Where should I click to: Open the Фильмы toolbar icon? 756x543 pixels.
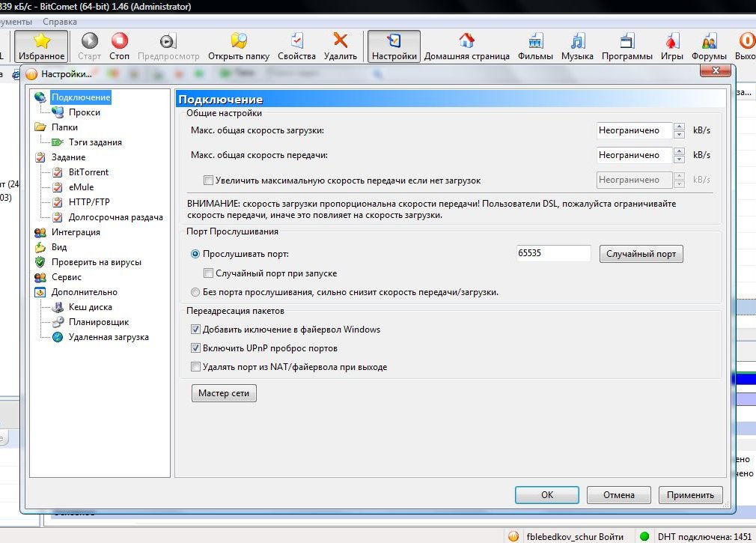click(535, 41)
